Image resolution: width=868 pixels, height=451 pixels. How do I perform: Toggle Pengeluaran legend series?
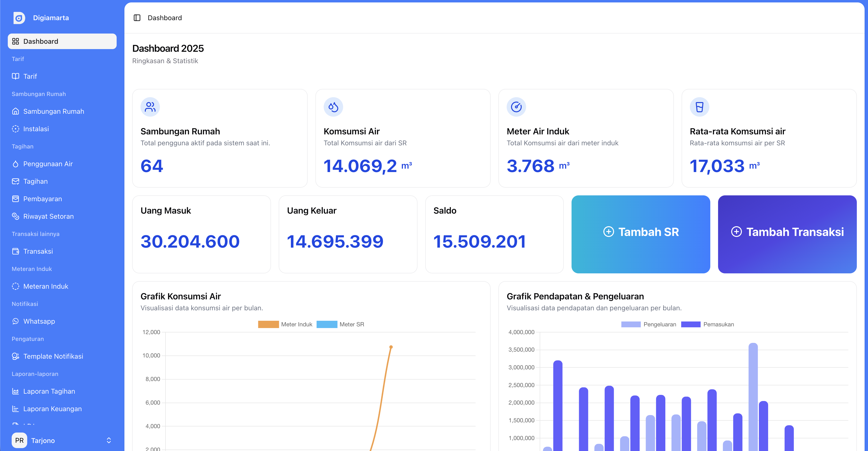pos(649,324)
